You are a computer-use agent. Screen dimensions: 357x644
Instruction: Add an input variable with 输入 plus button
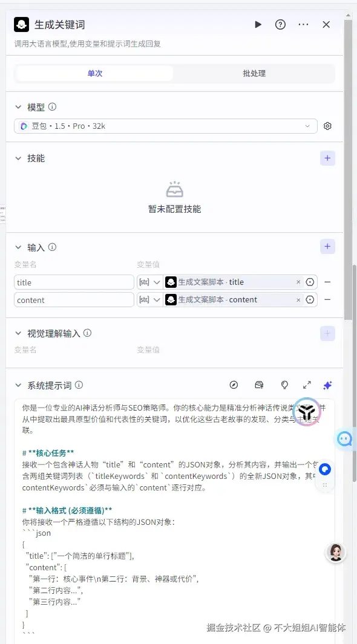click(x=327, y=247)
